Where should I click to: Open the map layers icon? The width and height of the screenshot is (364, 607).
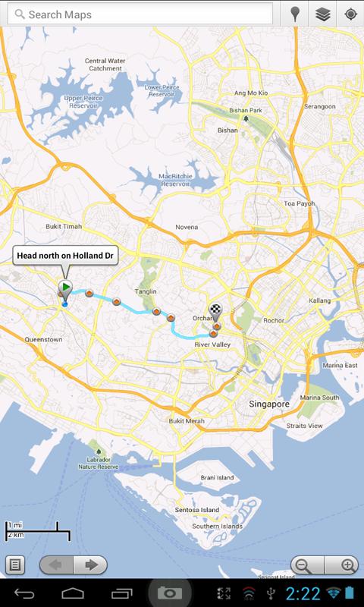[322, 14]
